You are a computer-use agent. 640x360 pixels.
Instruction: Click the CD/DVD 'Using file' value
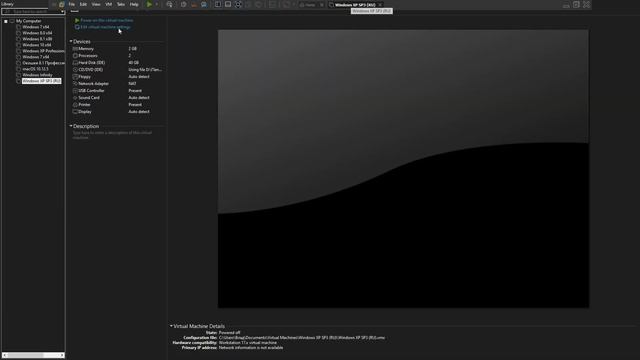pos(145,70)
